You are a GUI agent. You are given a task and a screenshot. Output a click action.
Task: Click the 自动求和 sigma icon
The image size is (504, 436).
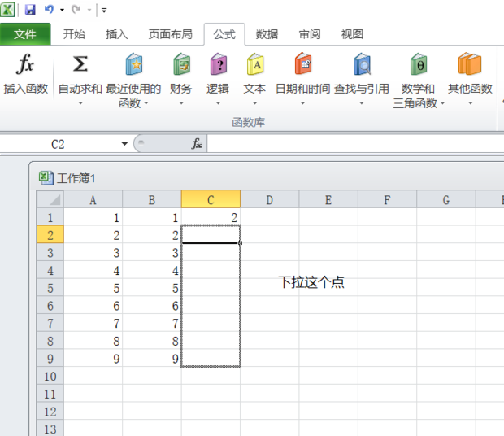(80, 64)
